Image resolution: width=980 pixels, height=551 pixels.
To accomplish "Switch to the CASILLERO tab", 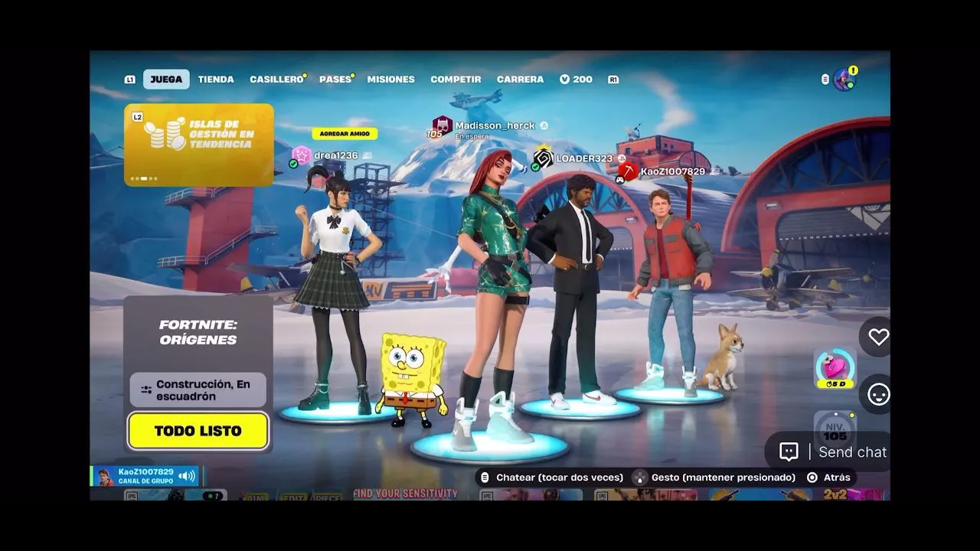I will pos(276,80).
